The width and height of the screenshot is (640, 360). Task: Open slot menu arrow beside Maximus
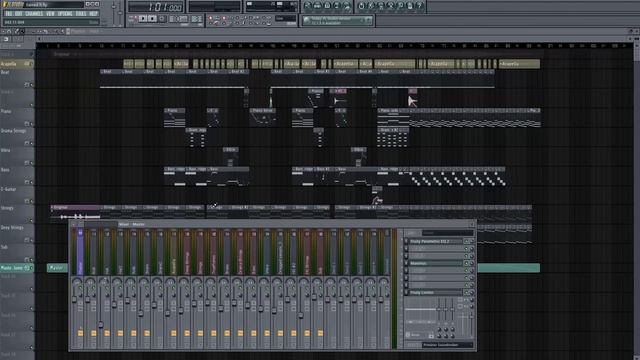406,263
